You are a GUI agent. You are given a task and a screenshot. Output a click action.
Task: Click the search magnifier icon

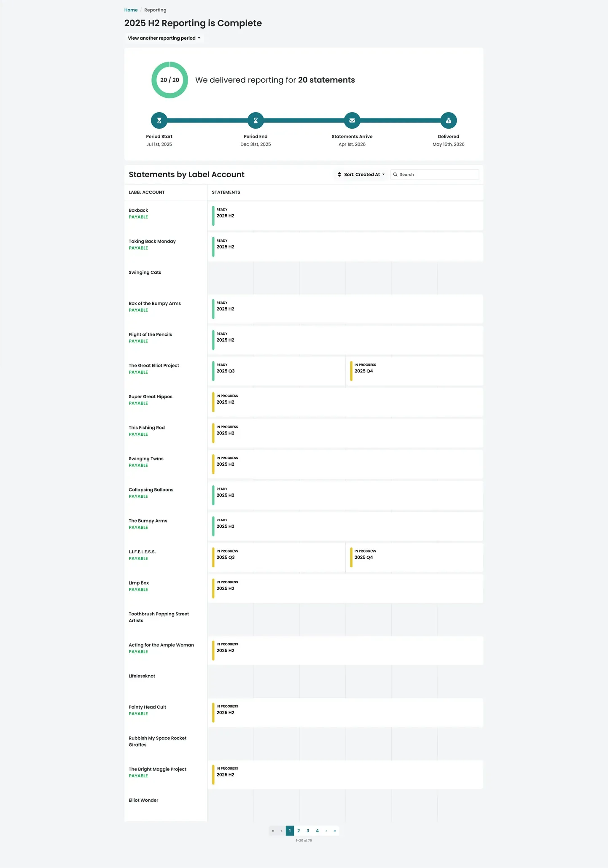(395, 175)
